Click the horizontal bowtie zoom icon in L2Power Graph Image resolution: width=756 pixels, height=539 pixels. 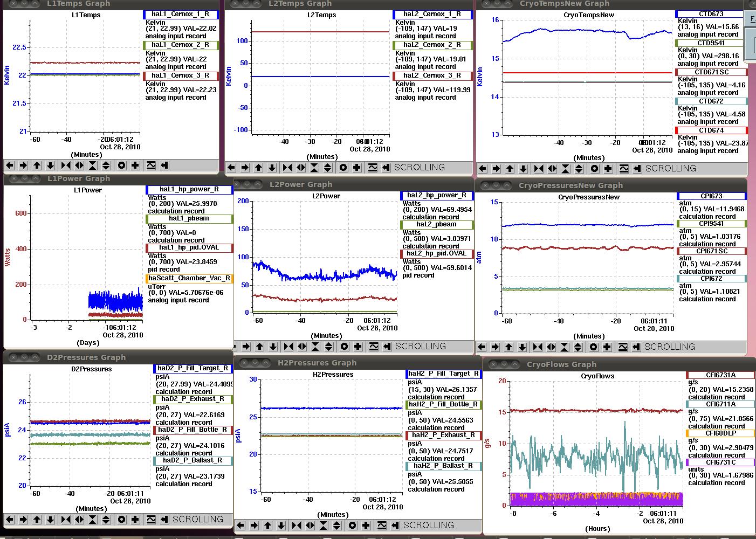pos(288,347)
